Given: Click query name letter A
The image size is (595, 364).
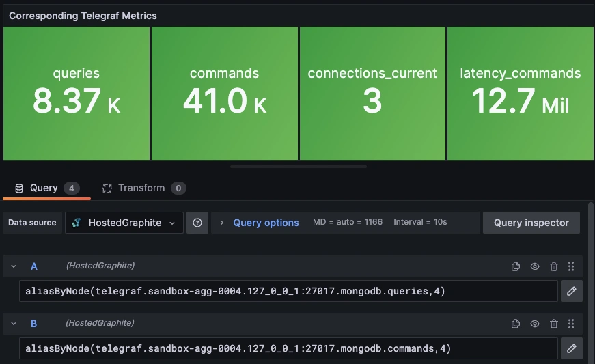Looking at the screenshot, I should [x=33, y=266].
